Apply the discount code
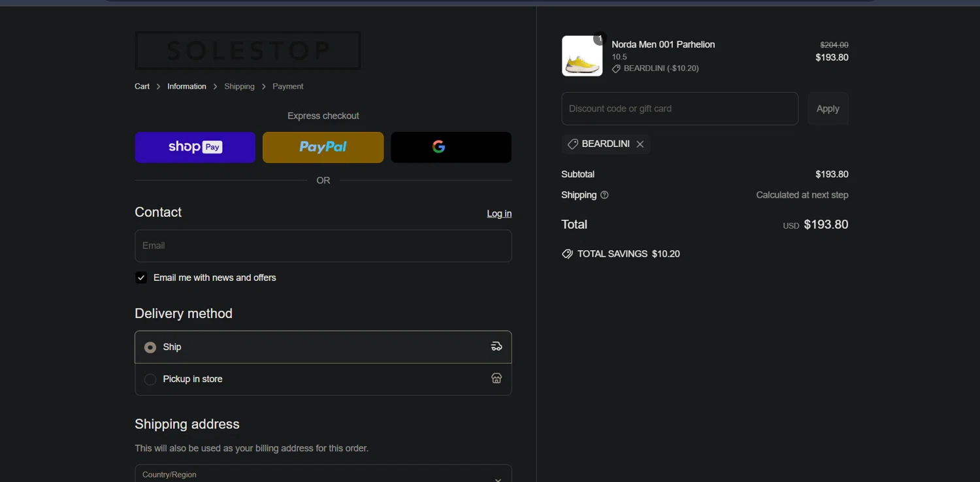 coord(828,108)
